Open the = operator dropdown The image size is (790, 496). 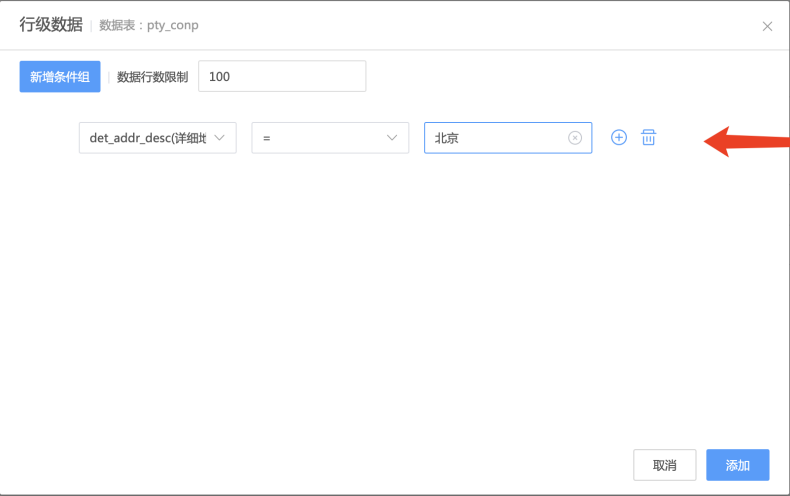coord(330,138)
